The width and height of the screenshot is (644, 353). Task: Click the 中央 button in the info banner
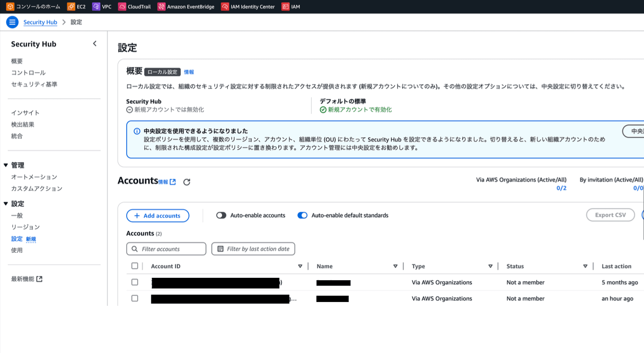pos(633,131)
